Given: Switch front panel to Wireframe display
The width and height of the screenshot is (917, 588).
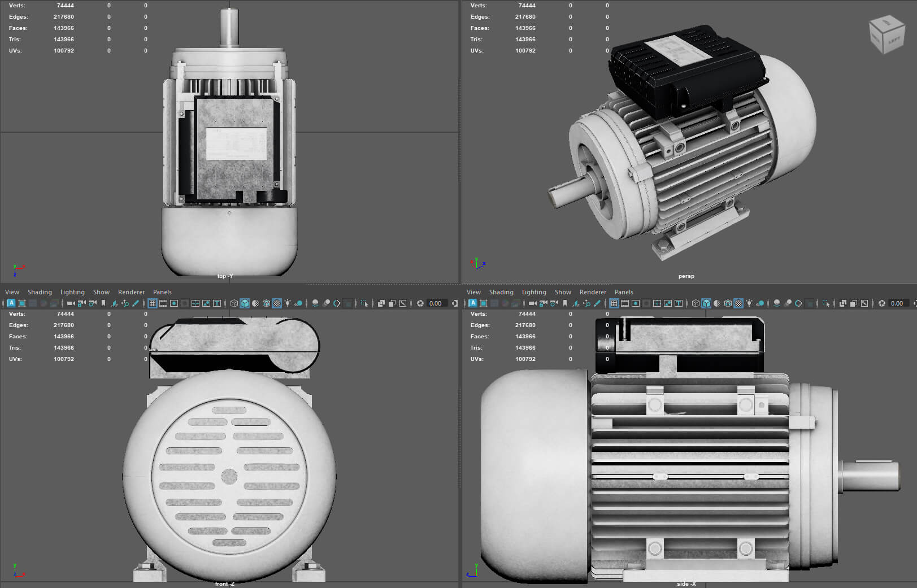Looking at the screenshot, I should click(234, 303).
